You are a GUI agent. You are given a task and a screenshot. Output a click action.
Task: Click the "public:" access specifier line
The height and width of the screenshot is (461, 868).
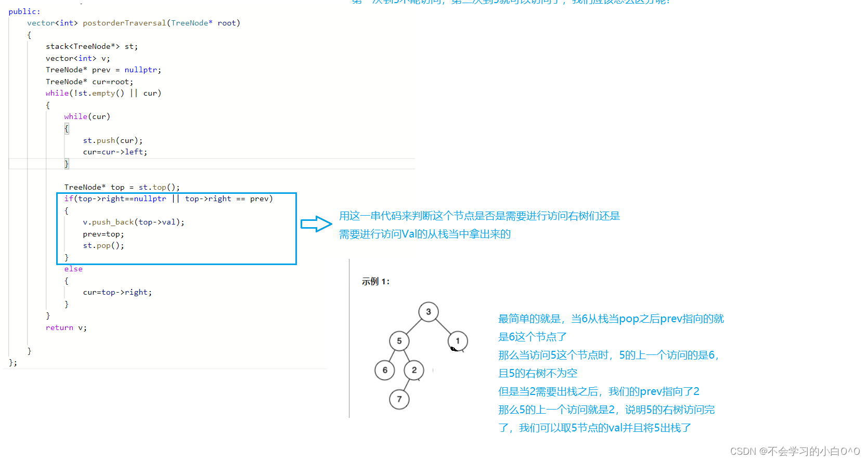click(24, 11)
